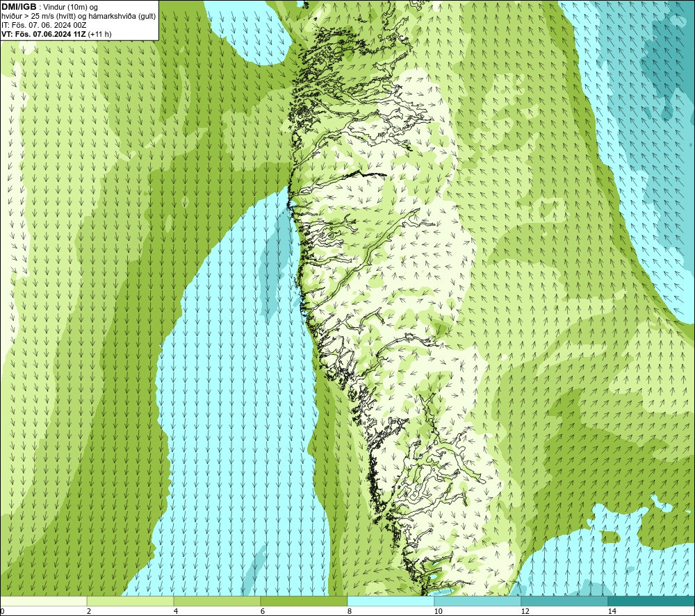Click the 'IT: Fös. 07. 06. 2024 00Z' text
Viewport: 695px width, 616px height.
click(44, 25)
